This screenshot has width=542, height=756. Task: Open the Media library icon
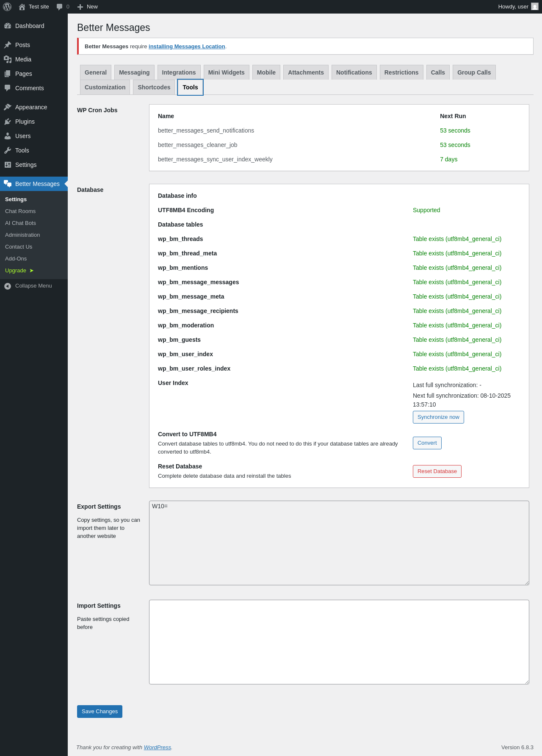pyautogui.click(x=8, y=59)
